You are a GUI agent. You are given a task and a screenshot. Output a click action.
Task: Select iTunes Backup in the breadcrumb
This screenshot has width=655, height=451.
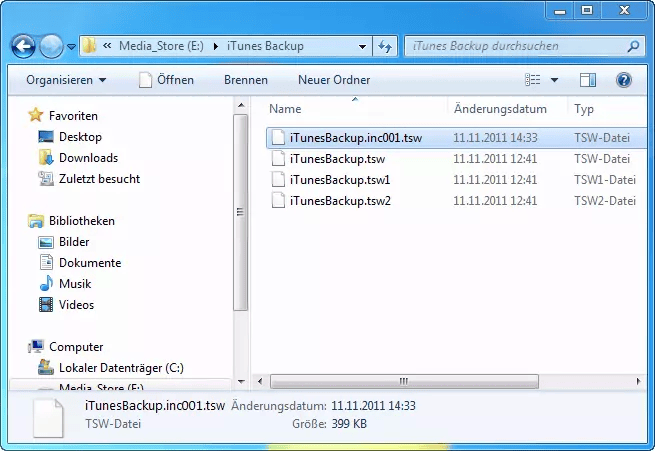click(265, 46)
